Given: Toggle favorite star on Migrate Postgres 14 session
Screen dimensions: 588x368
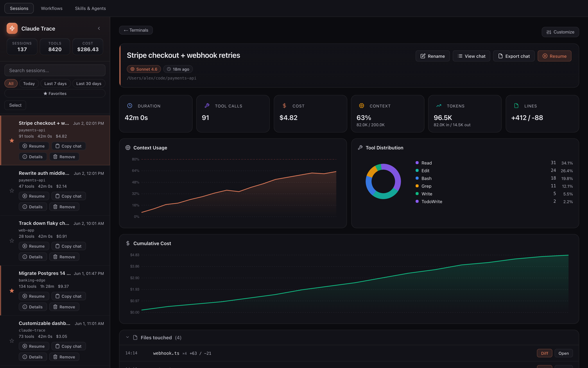Looking at the screenshot, I should pos(12,291).
